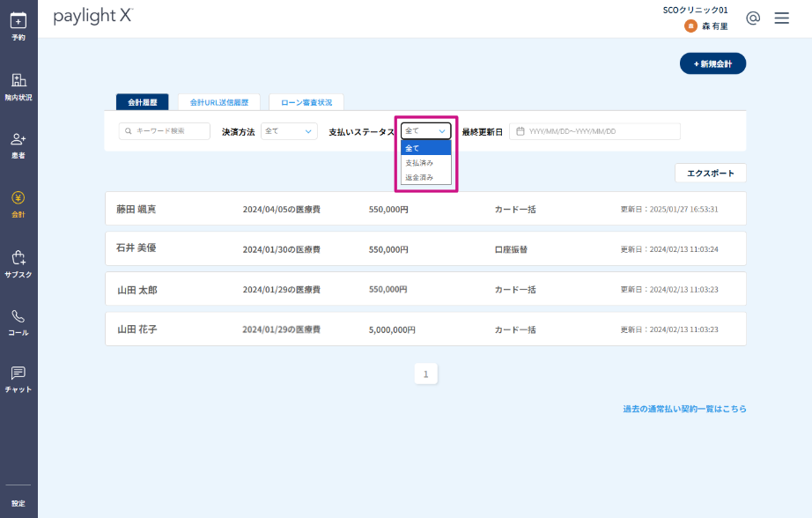
Task: Click the SCOクリニック01 clinic name
Action: (x=695, y=10)
